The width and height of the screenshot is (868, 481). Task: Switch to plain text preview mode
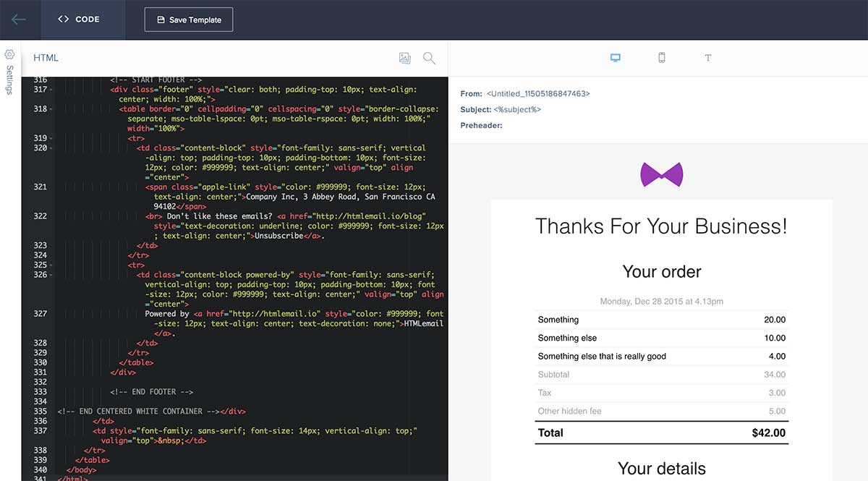707,58
